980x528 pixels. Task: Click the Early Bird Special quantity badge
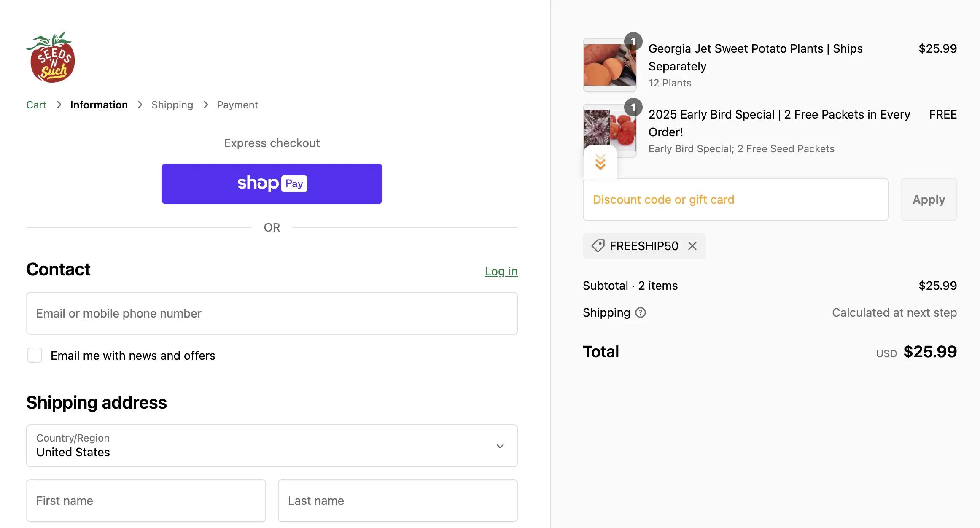point(633,107)
